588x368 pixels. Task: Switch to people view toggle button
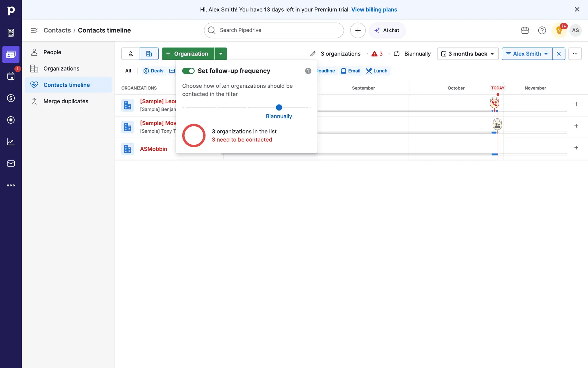coord(130,54)
